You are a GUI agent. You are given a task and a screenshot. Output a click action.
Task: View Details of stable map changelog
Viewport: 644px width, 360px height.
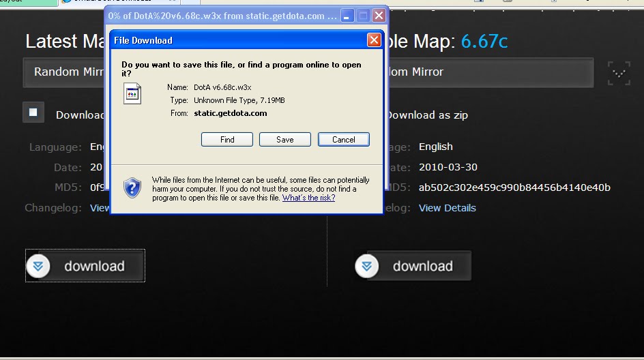point(447,208)
